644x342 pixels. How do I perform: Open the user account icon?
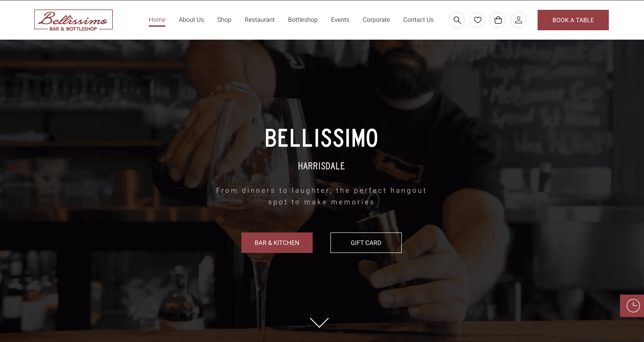518,20
